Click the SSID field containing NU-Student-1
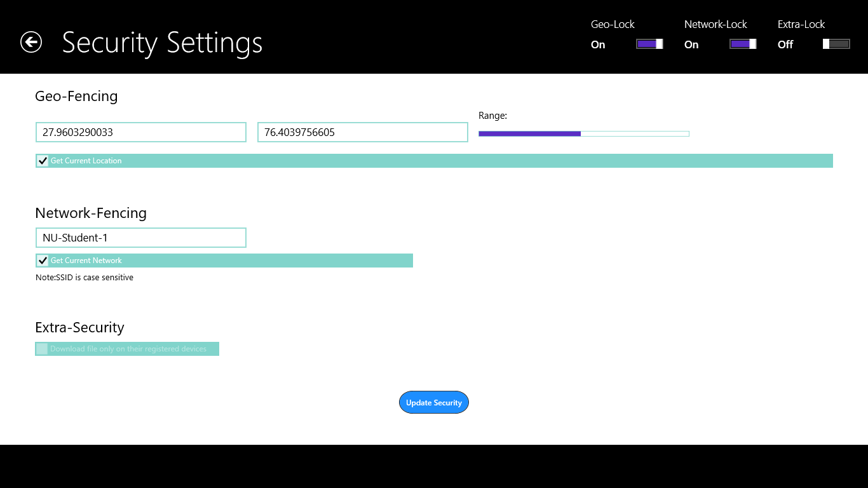Viewport: 868px width, 488px height. [x=141, y=238]
